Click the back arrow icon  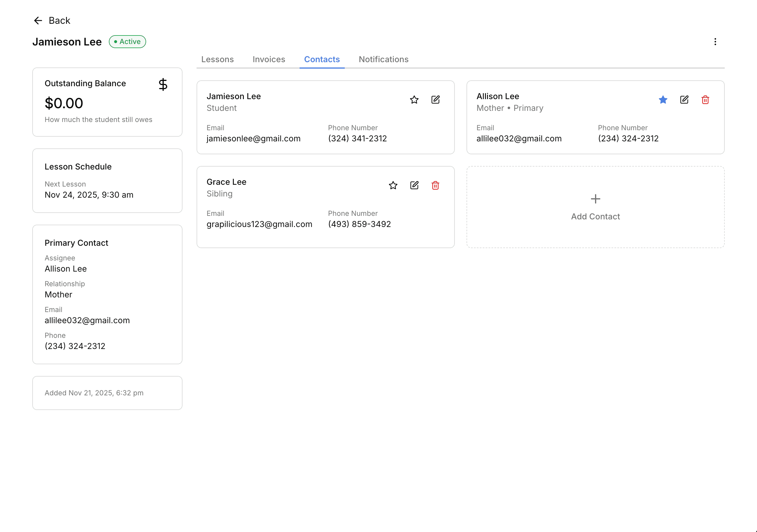coord(38,21)
